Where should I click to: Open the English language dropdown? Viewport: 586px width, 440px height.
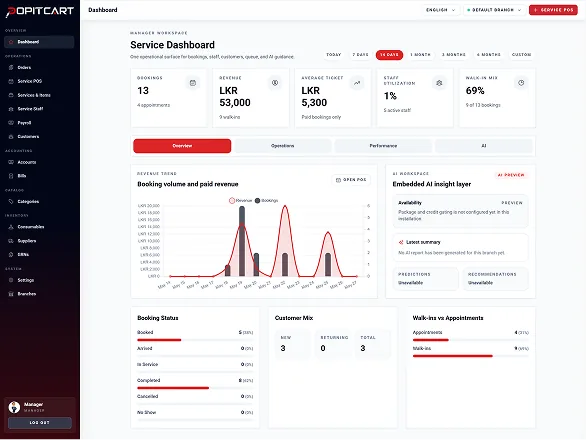(441, 10)
